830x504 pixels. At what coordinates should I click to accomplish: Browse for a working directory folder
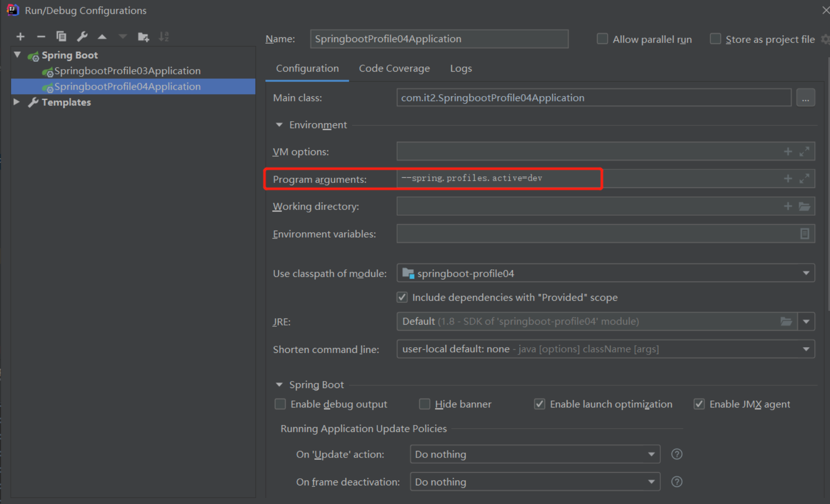pyautogui.click(x=804, y=206)
